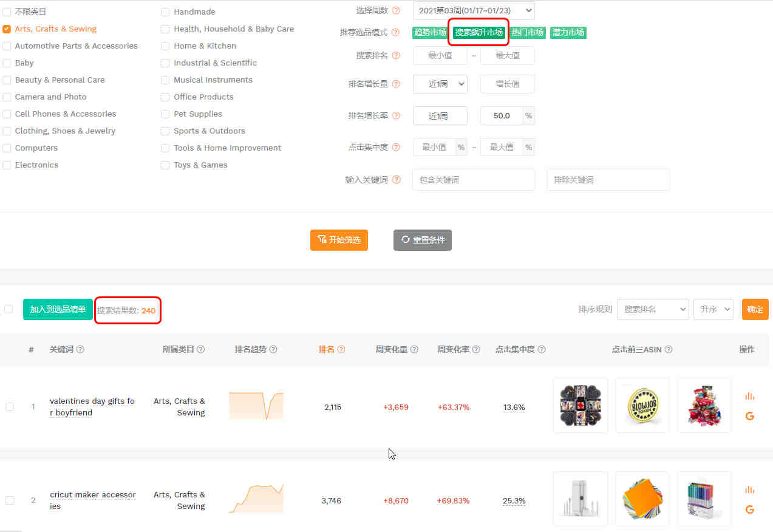This screenshot has width=773, height=532.
Task: Click help icon beside 点击前三ASIN column header
Action: click(669, 349)
